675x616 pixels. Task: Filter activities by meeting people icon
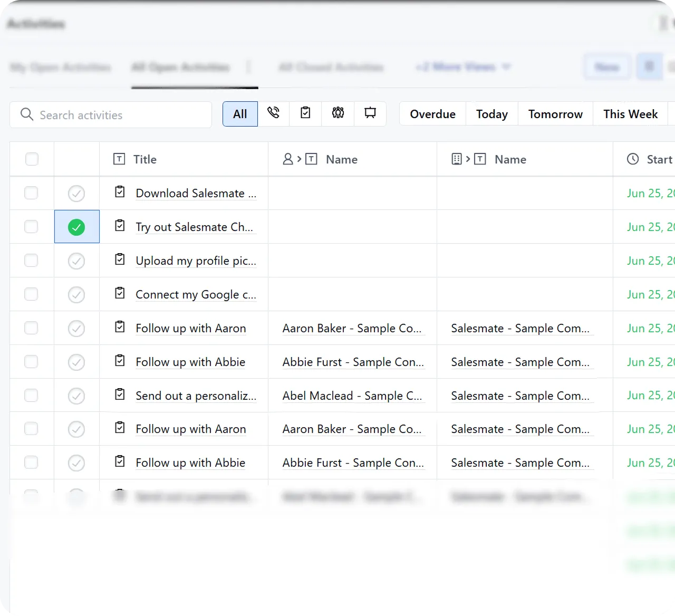[338, 113]
